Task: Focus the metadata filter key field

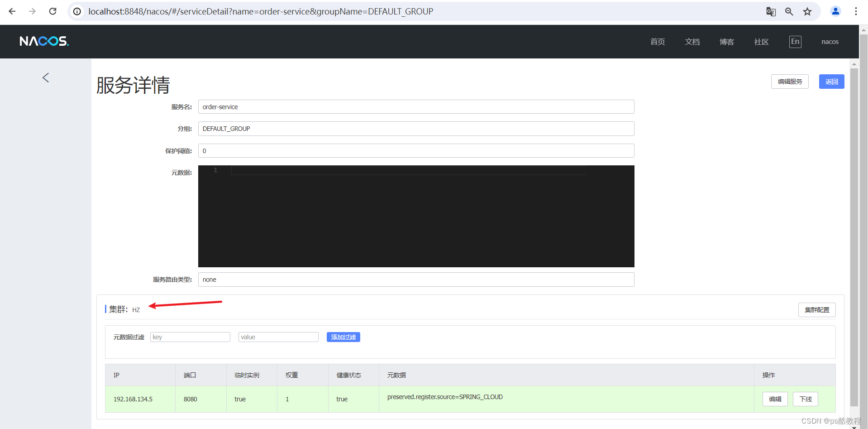Action: tap(190, 337)
